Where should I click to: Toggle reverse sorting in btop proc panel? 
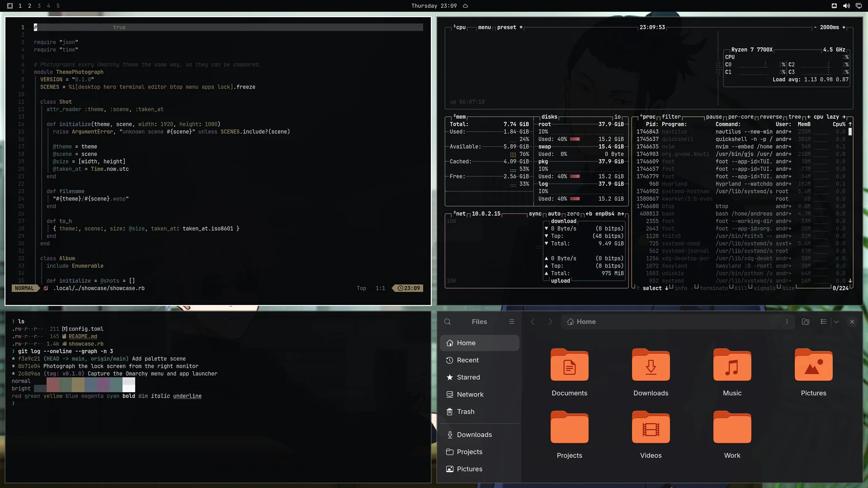click(771, 117)
